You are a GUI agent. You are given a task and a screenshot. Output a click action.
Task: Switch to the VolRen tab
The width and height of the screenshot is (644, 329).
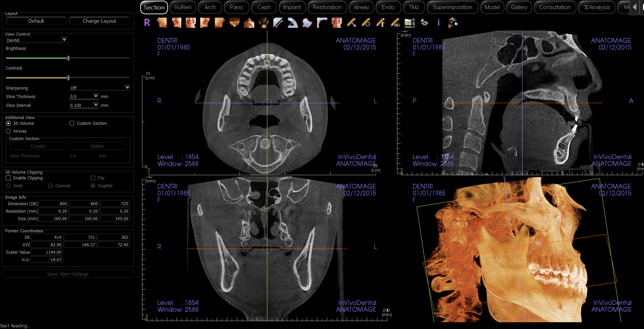click(x=183, y=7)
